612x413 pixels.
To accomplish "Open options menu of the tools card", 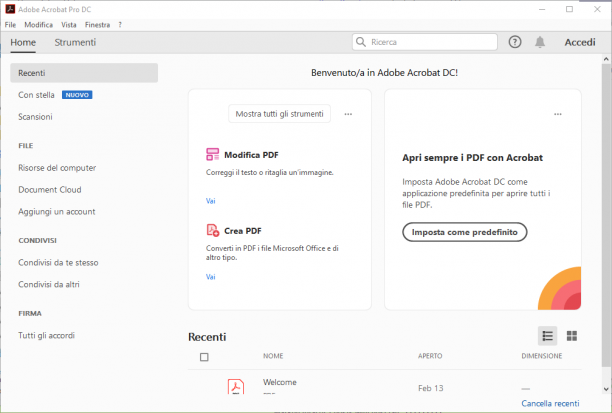I will click(x=348, y=114).
